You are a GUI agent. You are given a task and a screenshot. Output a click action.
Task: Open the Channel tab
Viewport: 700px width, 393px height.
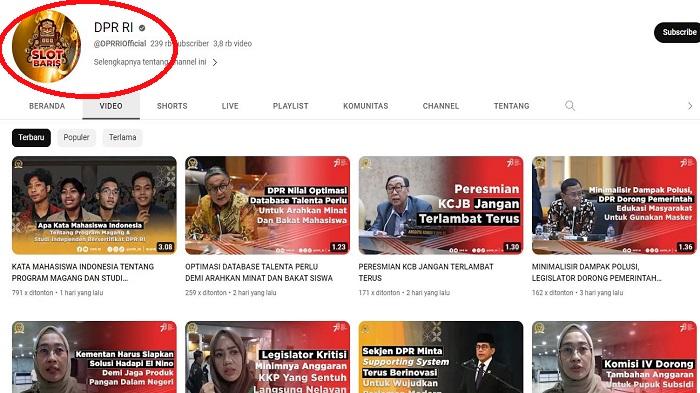pyautogui.click(x=441, y=106)
